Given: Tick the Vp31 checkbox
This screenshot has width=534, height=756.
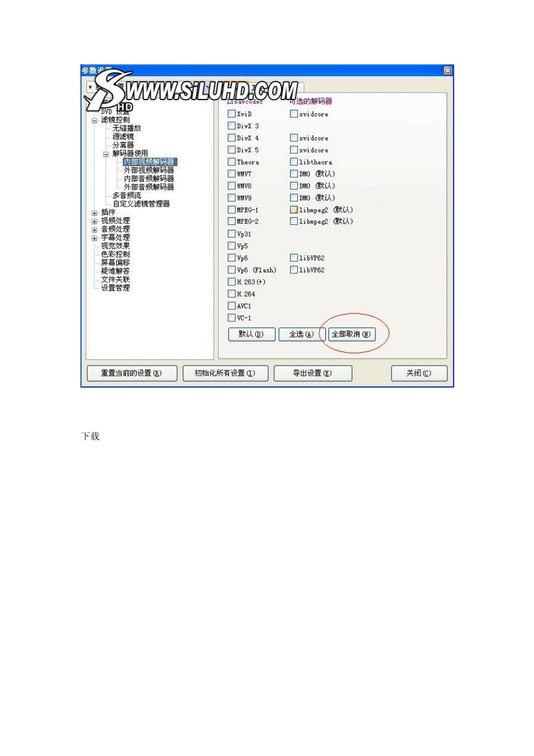Looking at the screenshot, I should pos(232,233).
